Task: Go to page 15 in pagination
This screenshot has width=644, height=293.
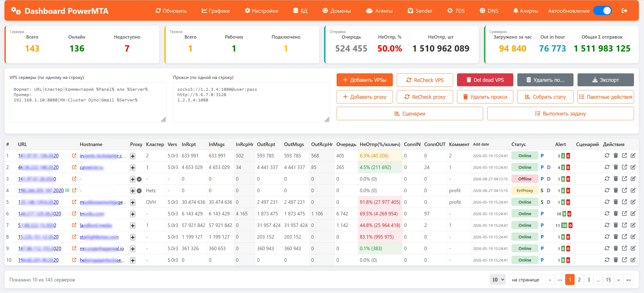Action: [608, 279]
